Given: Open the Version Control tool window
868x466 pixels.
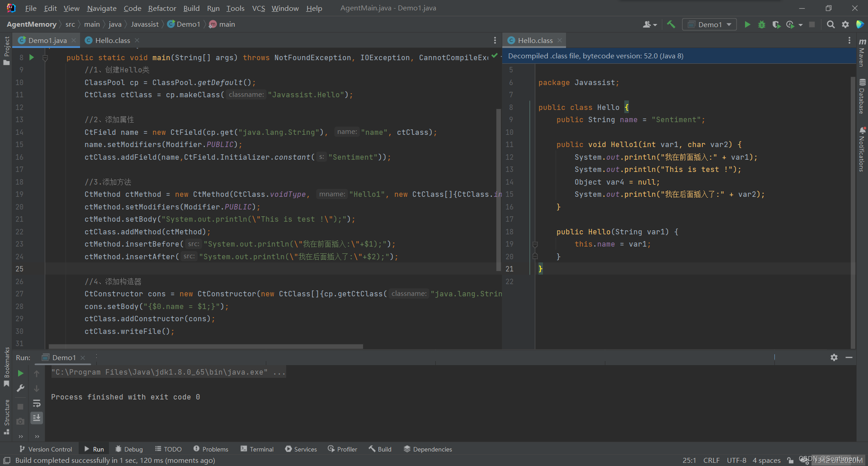Looking at the screenshot, I should pyautogui.click(x=46, y=449).
